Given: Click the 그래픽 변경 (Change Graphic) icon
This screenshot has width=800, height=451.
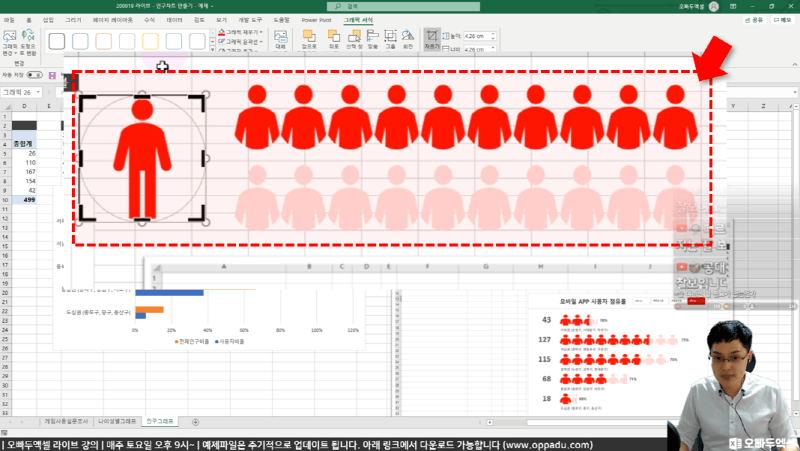Looking at the screenshot, I should click(x=10, y=42).
